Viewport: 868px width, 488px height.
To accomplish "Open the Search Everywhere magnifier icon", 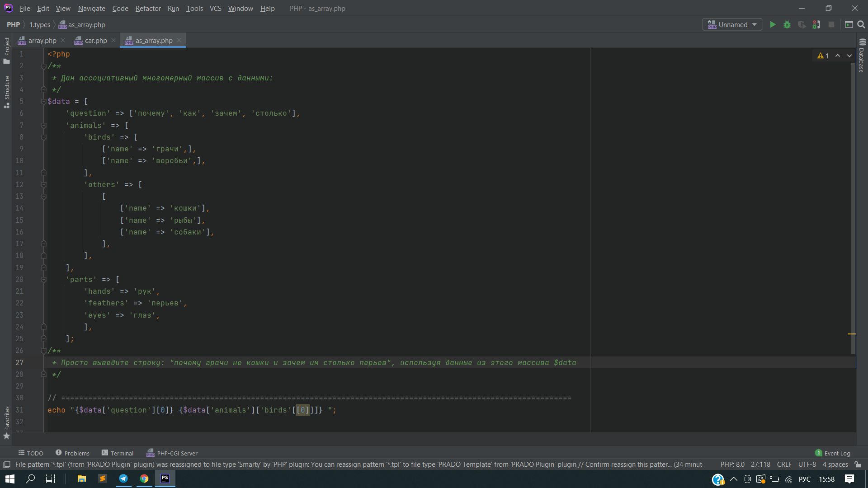I will coord(861,25).
